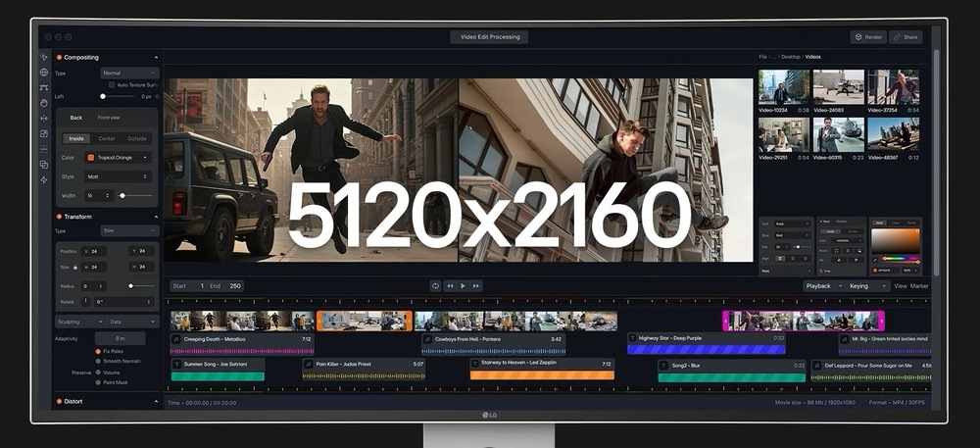This screenshot has width=980, height=448.
Task: Adjust the Radius slider
Action: (x=140, y=285)
